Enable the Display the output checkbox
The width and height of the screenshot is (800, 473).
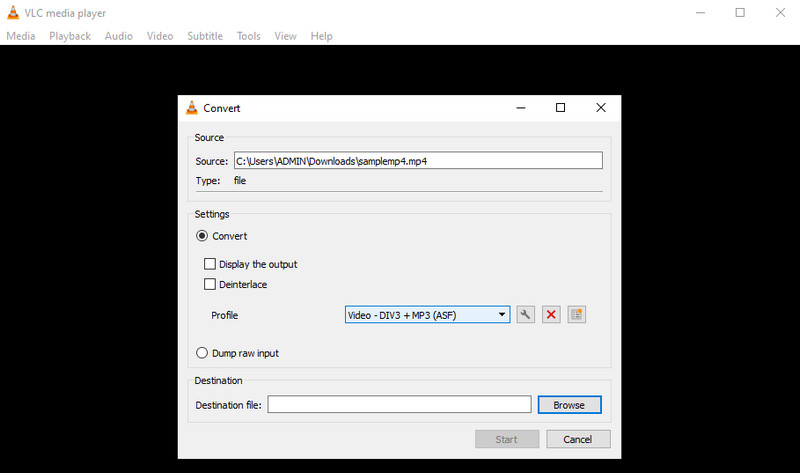tap(210, 265)
